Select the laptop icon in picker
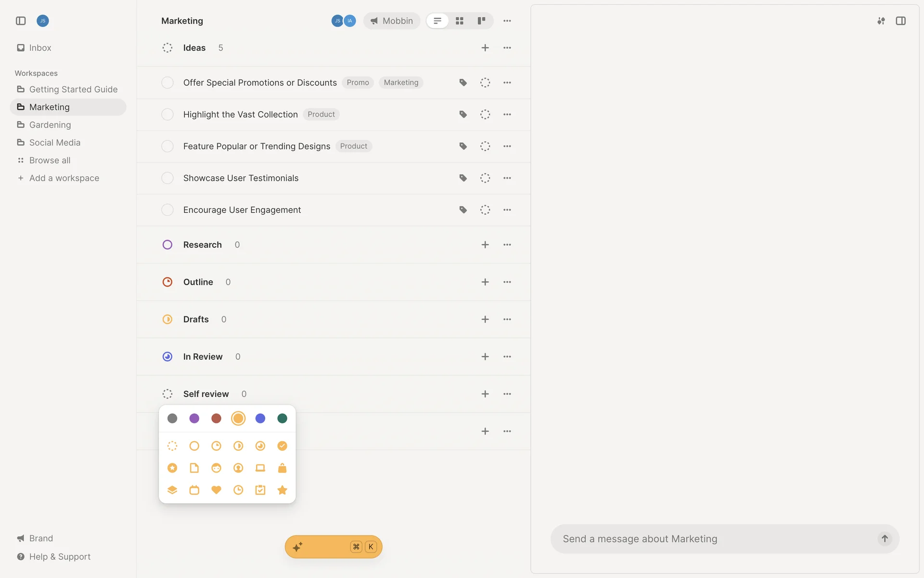Image resolution: width=924 pixels, height=578 pixels. pyautogui.click(x=260, y=468)
